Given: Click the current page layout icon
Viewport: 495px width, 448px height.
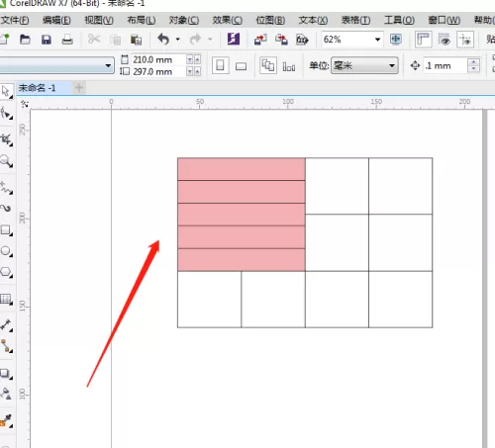Looking at the screenshot, I should (289, 67).
